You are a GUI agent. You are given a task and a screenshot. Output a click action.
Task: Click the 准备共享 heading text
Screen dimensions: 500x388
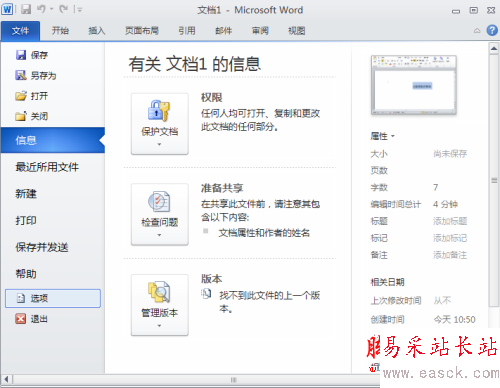222,188
